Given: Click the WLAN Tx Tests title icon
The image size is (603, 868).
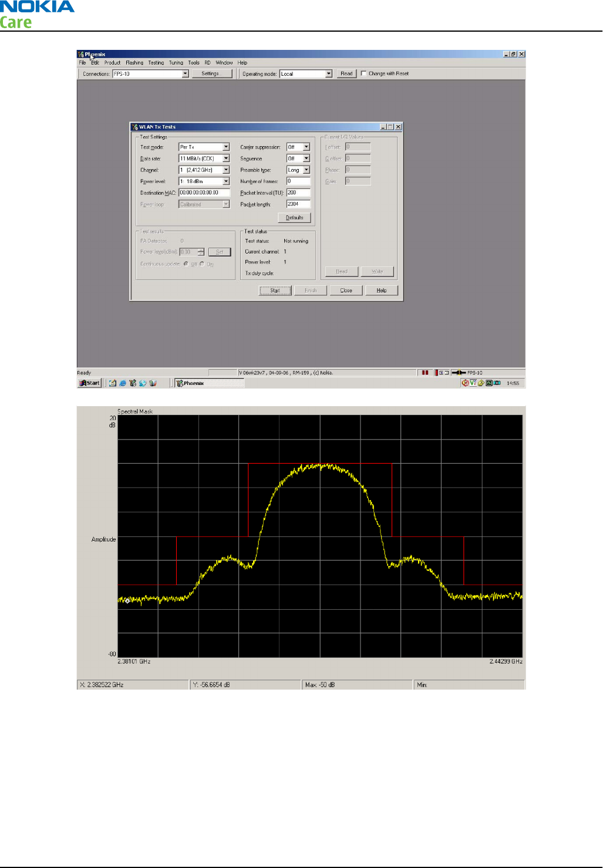Looking at the screenshot, I should (134, 127).
